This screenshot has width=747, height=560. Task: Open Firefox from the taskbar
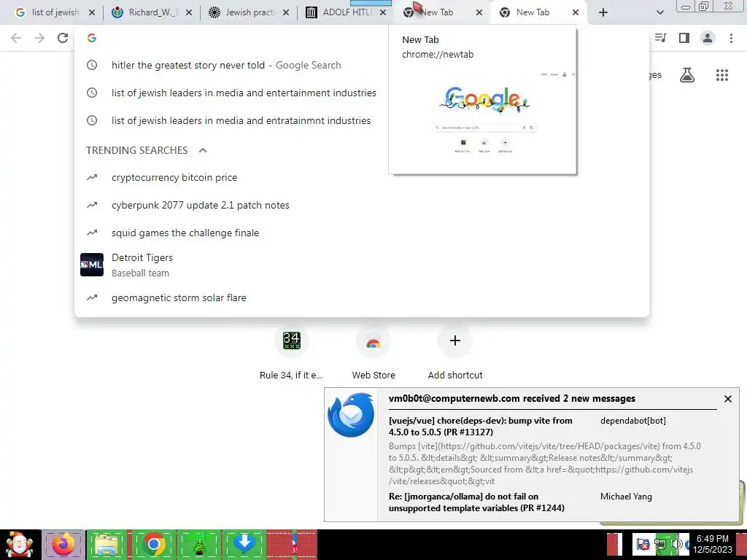63,545
